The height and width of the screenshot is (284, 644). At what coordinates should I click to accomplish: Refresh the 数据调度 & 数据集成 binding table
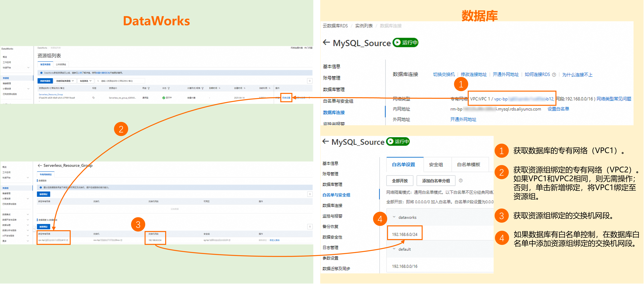[x=310, y=227]
